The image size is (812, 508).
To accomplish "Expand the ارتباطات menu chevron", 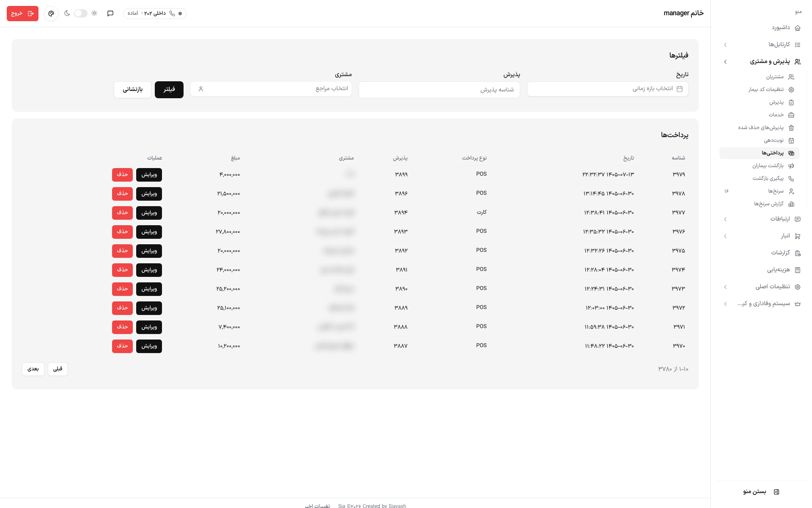I will (725, 219).
